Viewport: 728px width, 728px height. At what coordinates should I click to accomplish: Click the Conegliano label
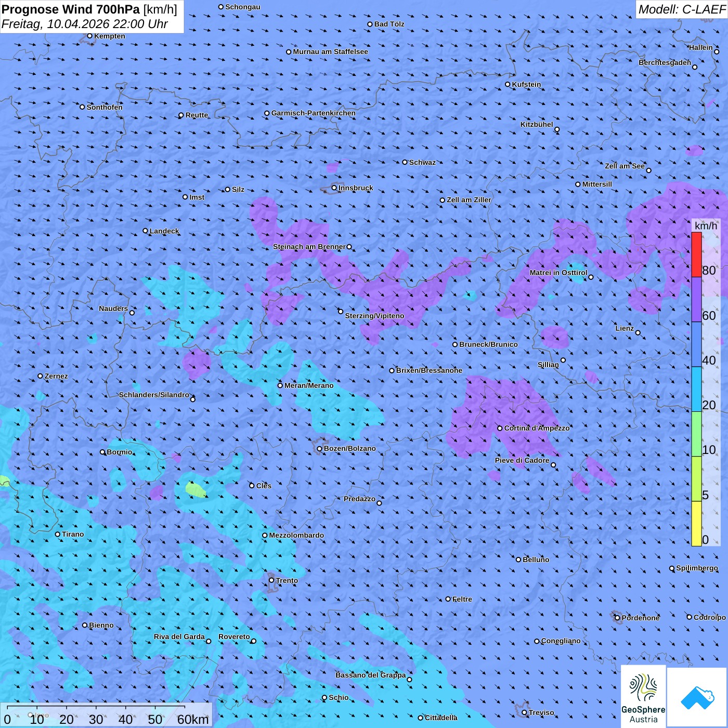[561, 641]
